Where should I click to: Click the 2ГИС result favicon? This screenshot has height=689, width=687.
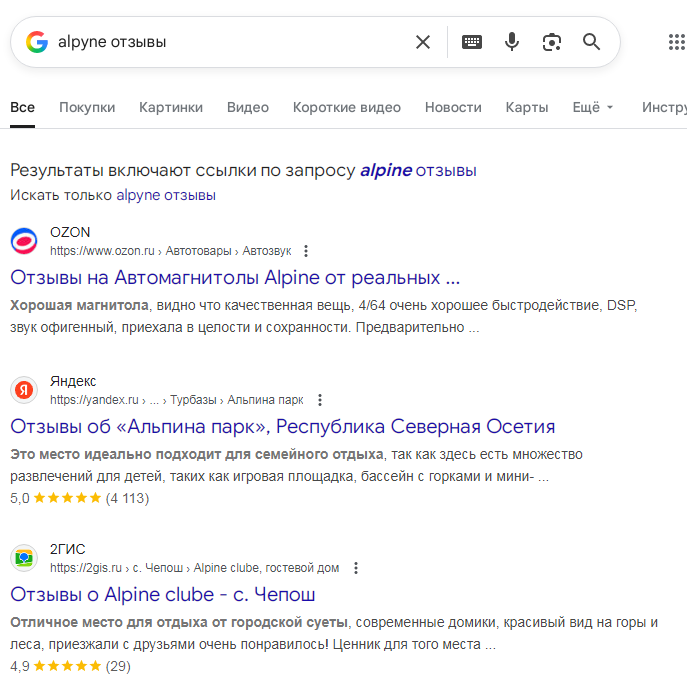click(x=24, y=558)
